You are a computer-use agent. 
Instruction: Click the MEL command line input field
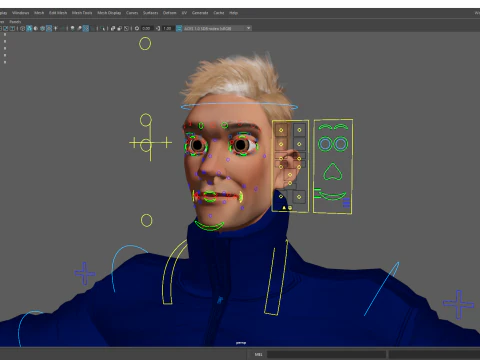(326, 354)
